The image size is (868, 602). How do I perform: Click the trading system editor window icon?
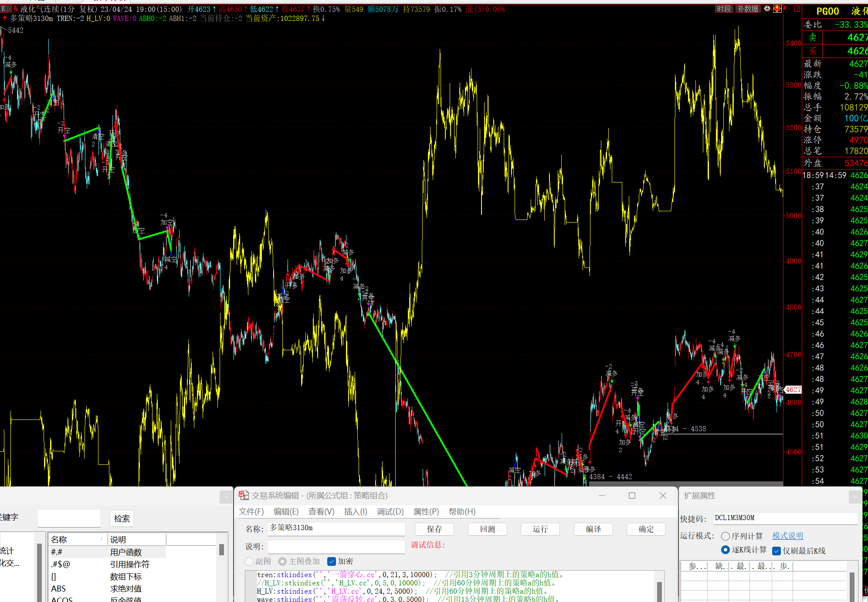[244, 495]
